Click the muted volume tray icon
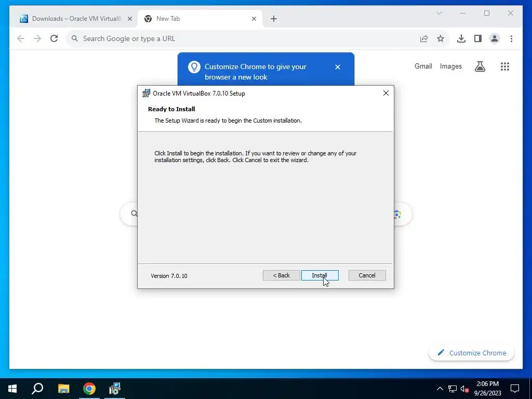532x399 pixels. point(464,389)
